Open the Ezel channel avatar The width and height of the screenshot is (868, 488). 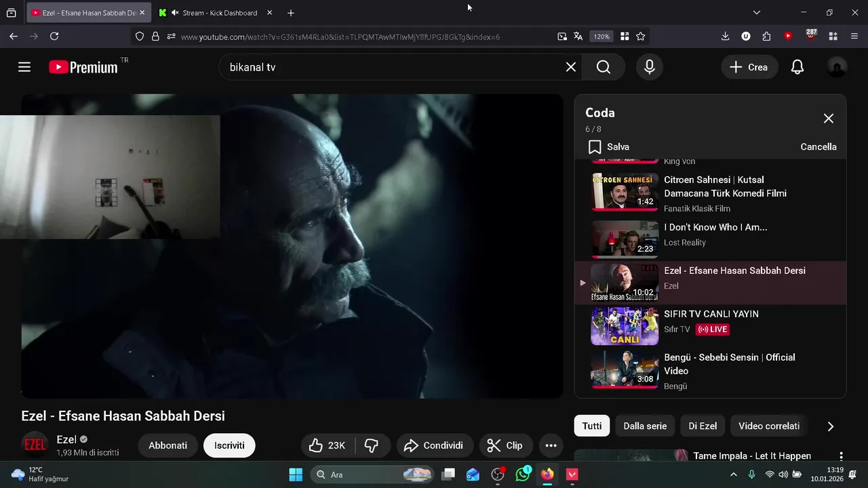pos(35,445)
